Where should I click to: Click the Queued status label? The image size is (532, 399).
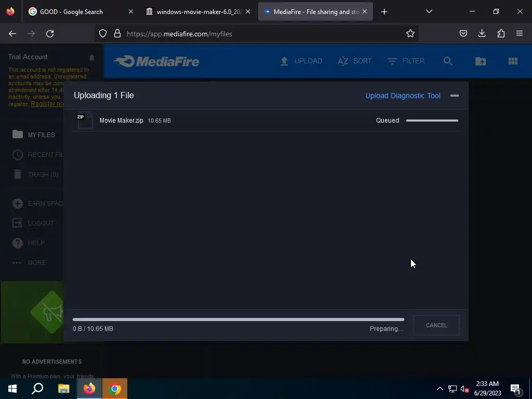coord(388,121)
